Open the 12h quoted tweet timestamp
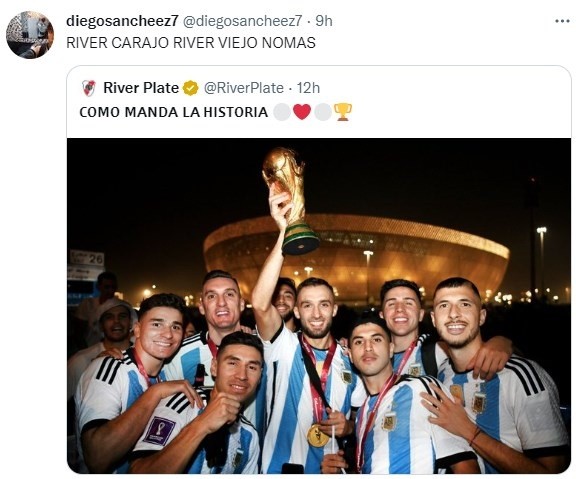 click(x=308, y=88)
